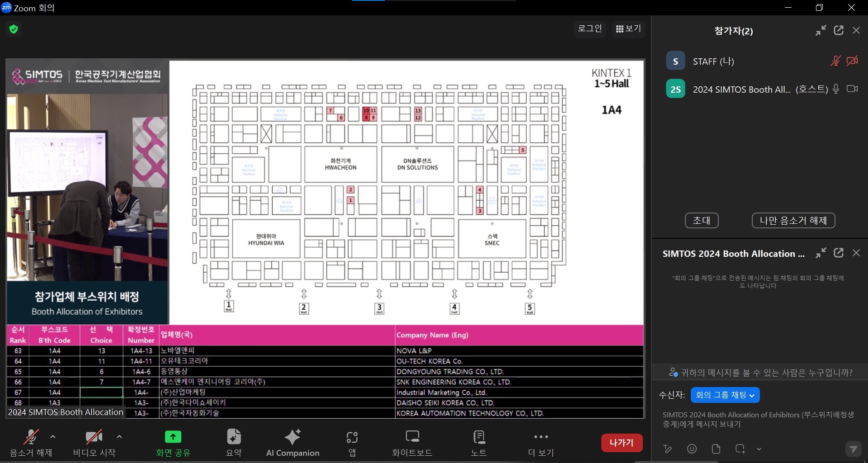
Task: Select the DN SOLUTIONS booth on map
Action: [418, 164]
